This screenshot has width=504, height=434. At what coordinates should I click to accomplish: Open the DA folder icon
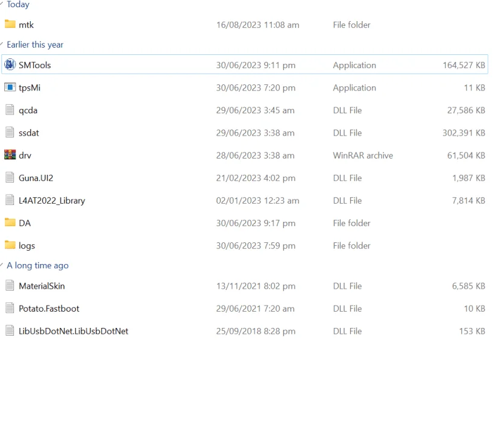tap(10, 222)
